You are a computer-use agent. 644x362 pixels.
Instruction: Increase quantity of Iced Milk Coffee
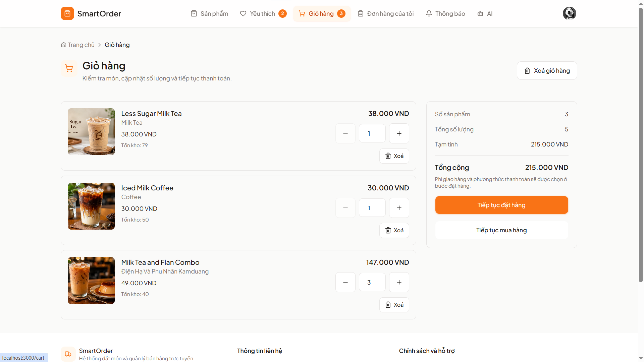(399, 208)
